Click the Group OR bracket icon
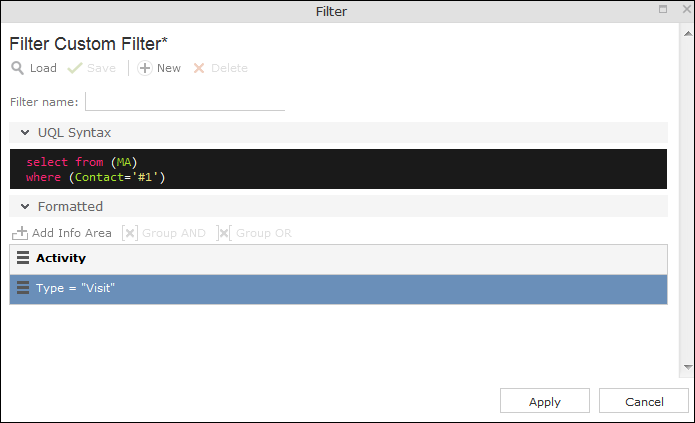 point(224,233)
